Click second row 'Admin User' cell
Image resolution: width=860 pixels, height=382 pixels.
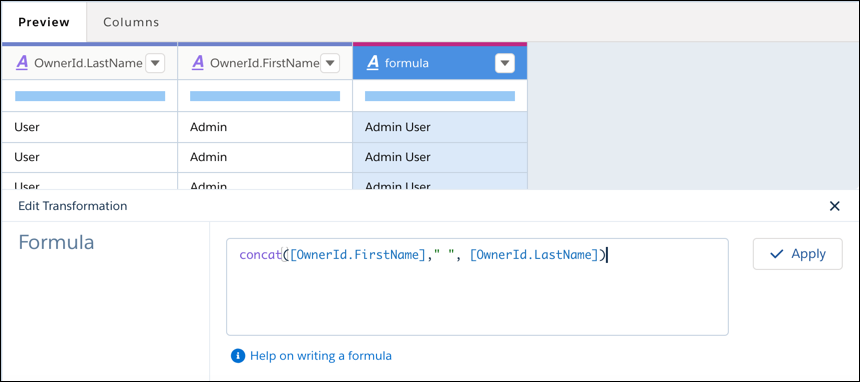coord(440,158)
